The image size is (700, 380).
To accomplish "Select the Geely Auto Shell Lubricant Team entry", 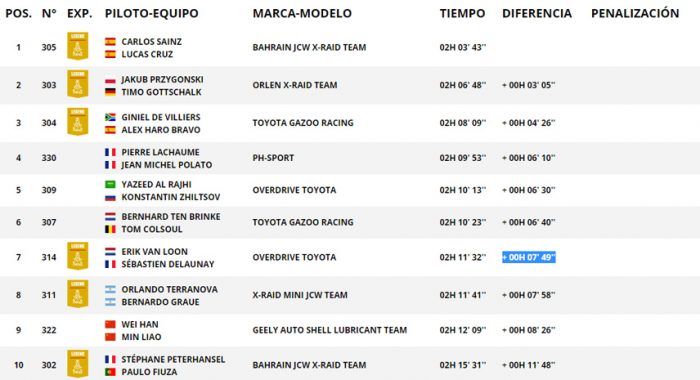I will (329, 330).
